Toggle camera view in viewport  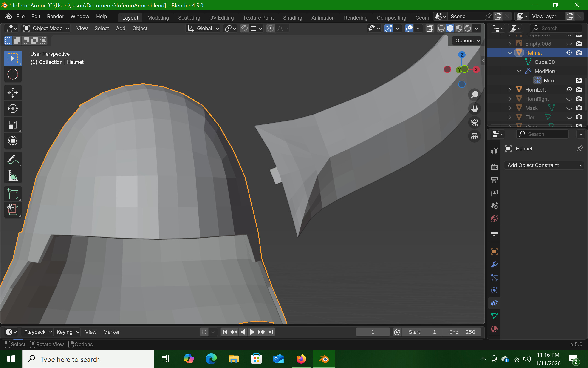tap(474, 122)
